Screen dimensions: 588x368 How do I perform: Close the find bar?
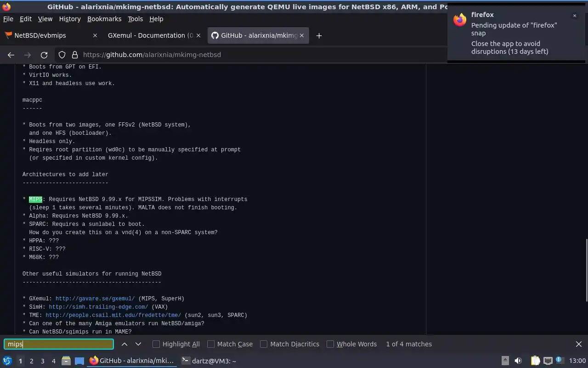[579, 344]
